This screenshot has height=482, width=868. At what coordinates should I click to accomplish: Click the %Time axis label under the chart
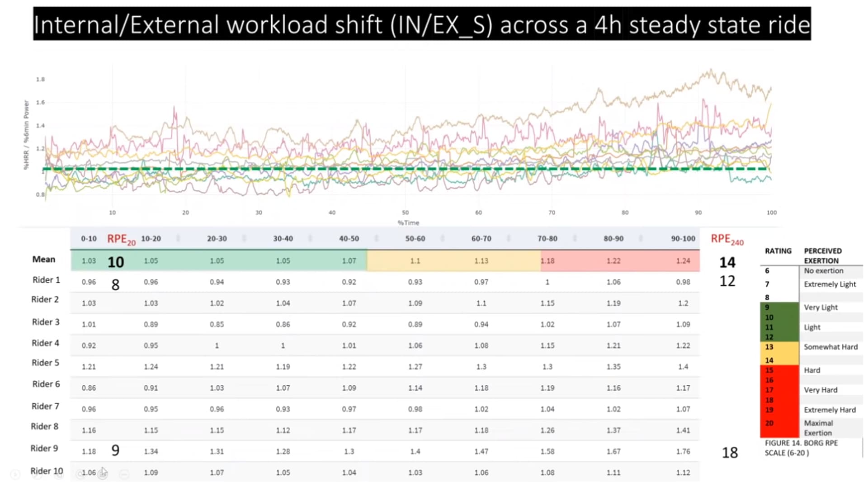click(408, 223)
